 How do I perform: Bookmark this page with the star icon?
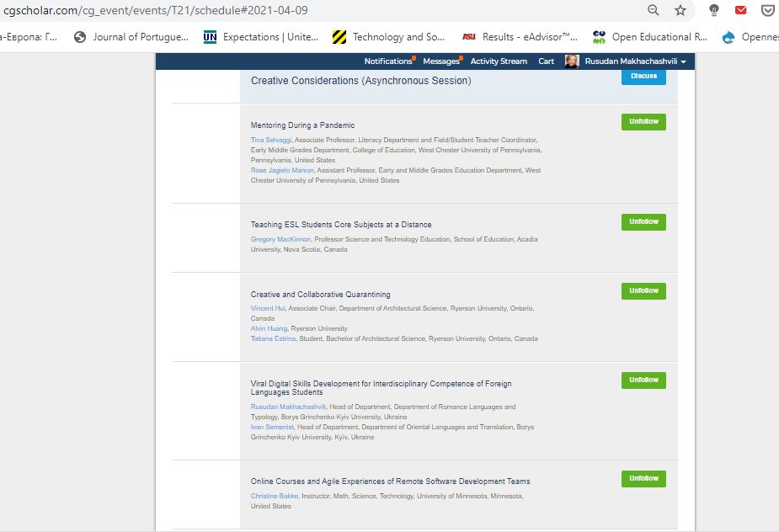tap(680, 10)
